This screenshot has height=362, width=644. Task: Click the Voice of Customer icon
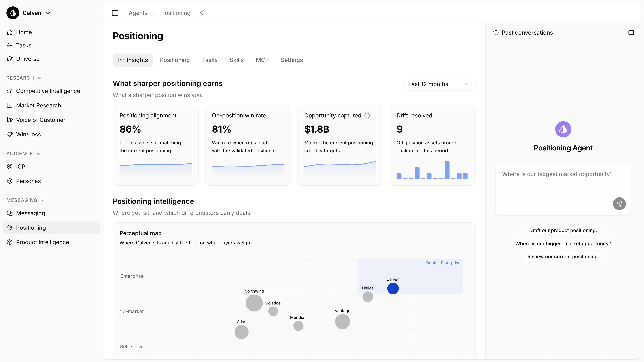(x=10, y=120)
